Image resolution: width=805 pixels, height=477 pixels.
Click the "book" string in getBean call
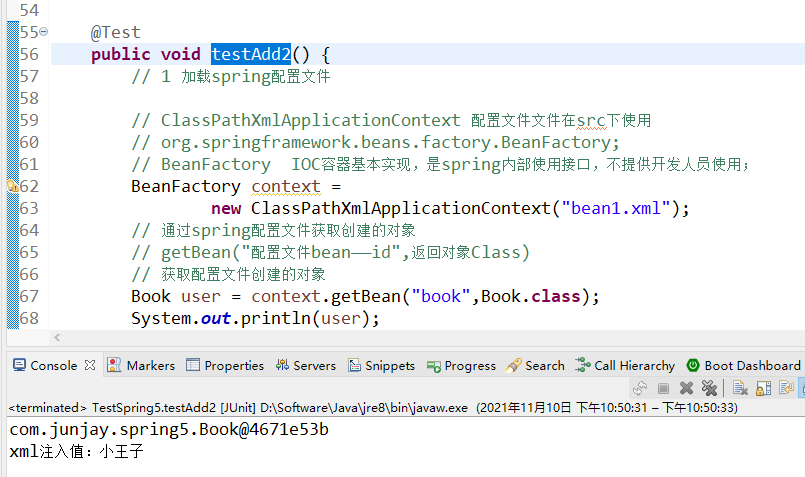click(440, 296)
